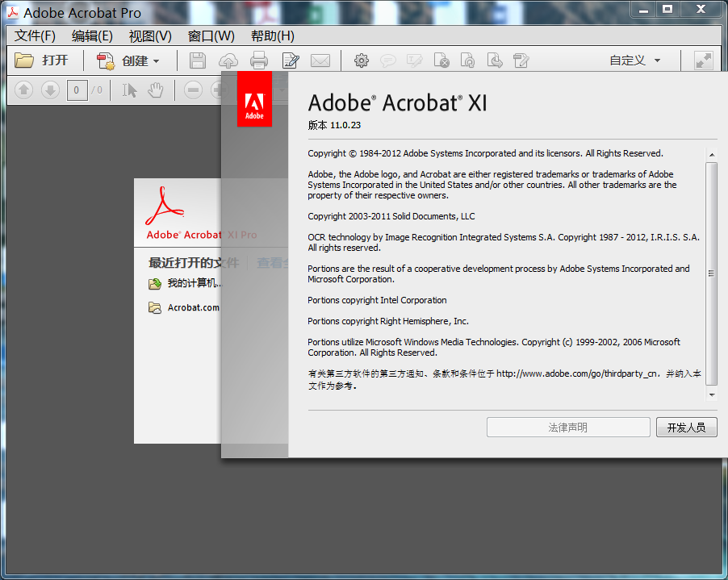Image resolution: width=728 pixels, height=580 pixels.
Task: Click the page number input field
Action: (x=77, y=90)
